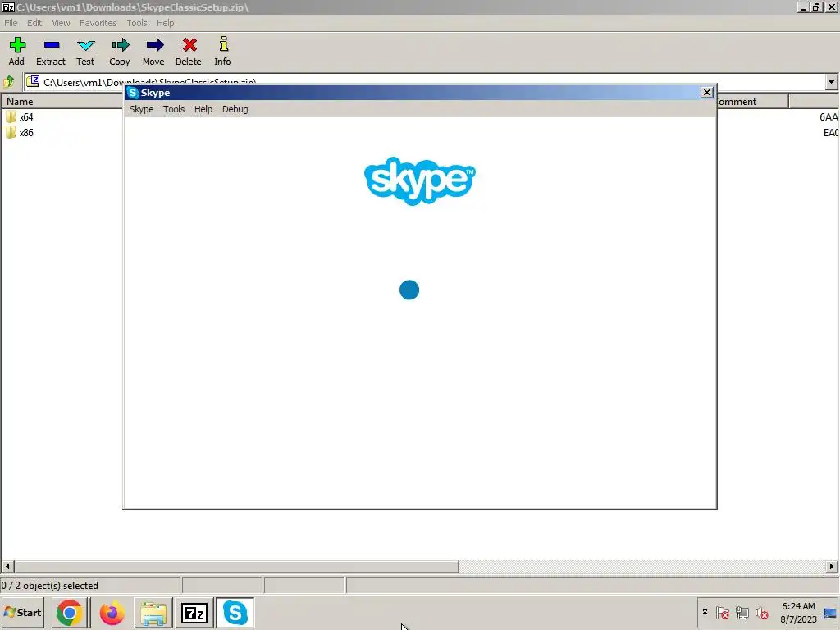Image resolution: width=840 pixels, height=630 pixels.
Task: Open the Tools menu in Skype window
Action: click(174, 109)
